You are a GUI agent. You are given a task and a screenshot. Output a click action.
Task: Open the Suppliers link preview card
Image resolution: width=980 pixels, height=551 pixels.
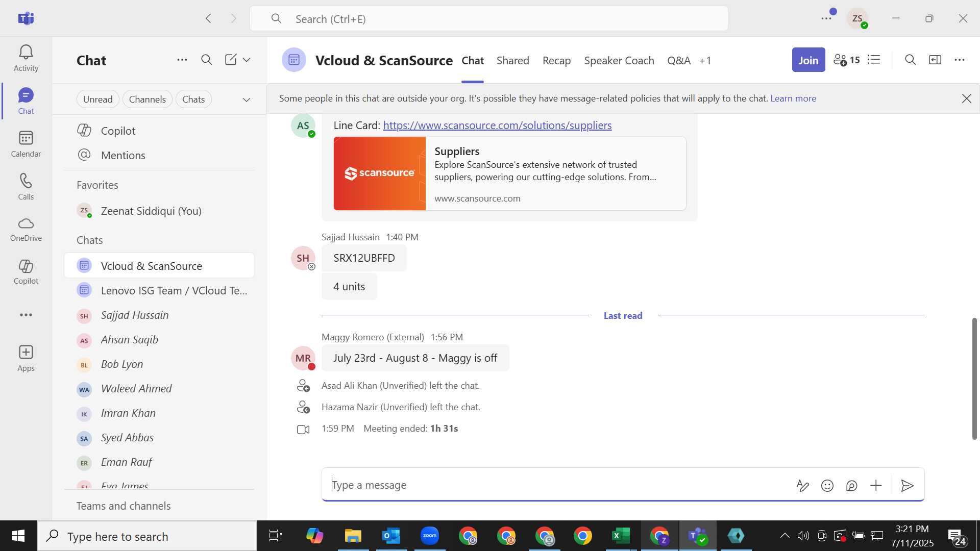(509, 173)
